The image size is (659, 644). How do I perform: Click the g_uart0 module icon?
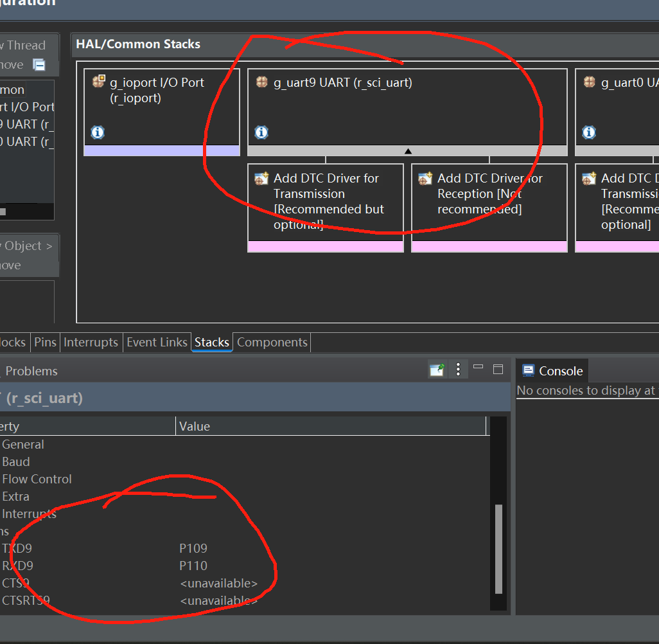pos(589,82)
